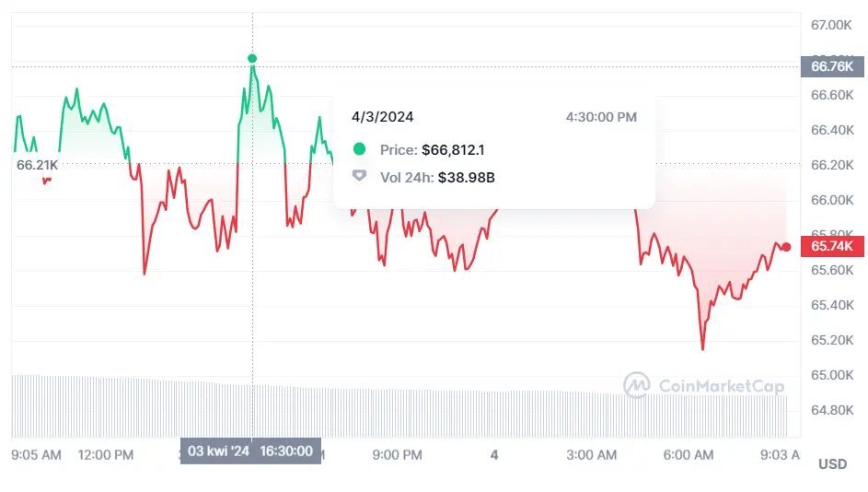Click the 67.00K price axis label

tap(831, 24)
